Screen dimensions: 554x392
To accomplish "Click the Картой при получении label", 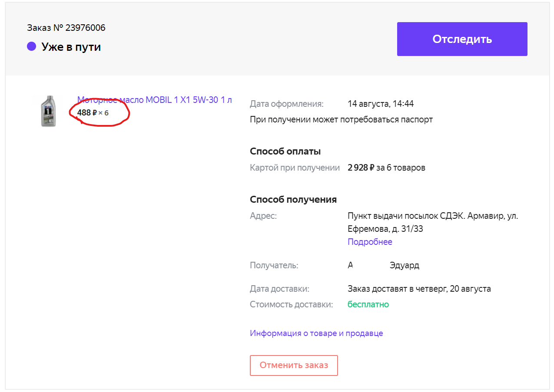I will (295, 168).
